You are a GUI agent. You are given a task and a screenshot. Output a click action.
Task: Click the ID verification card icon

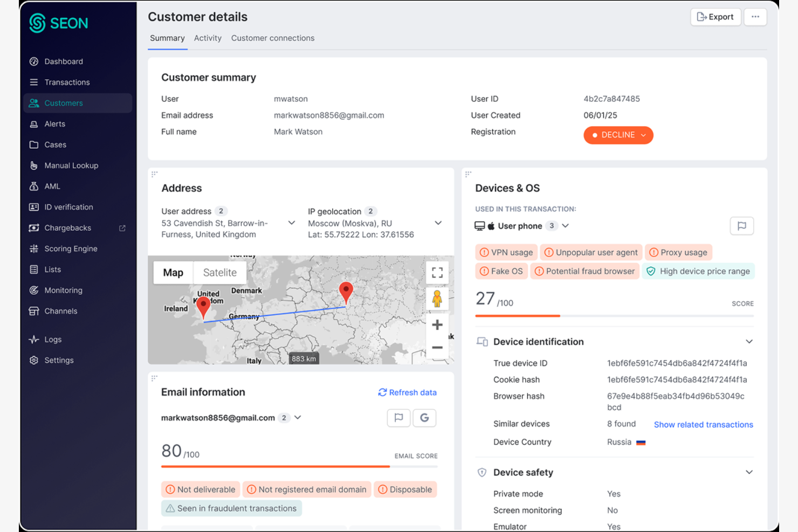point(34,207)
